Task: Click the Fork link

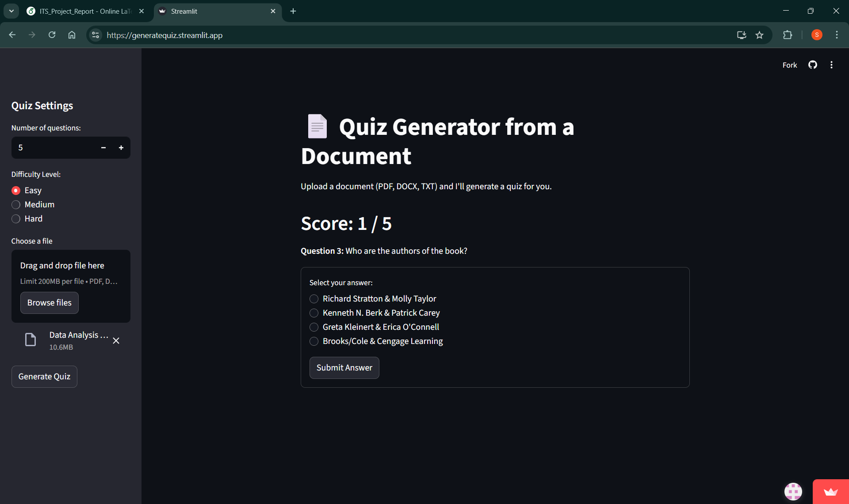Action: pyautogui.click(x=789, y=65)
